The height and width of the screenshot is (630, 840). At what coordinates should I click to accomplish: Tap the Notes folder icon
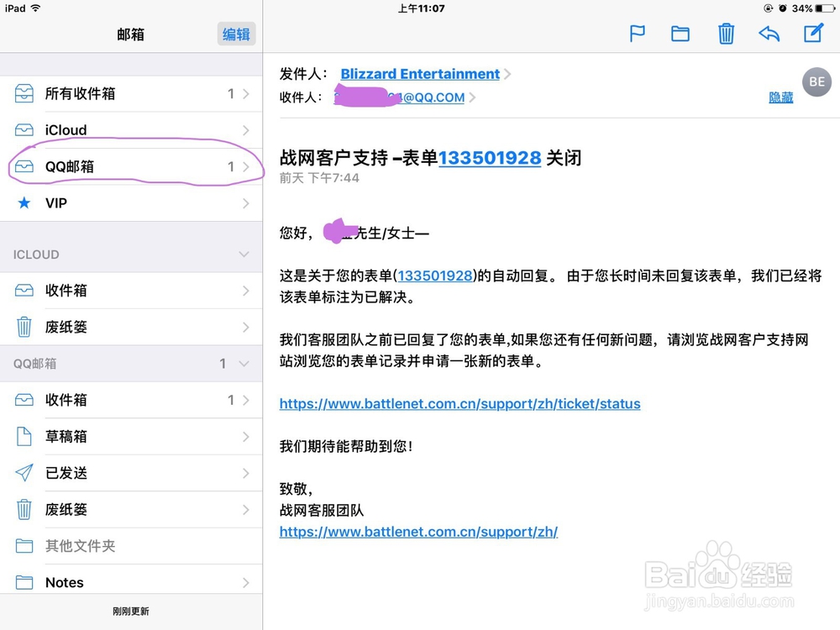pyautogui.click(x=24, y=582)
